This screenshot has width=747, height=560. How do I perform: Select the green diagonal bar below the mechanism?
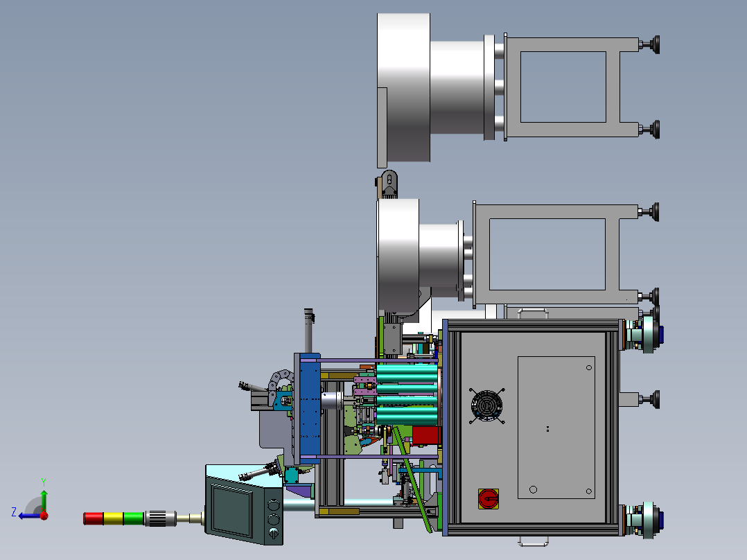pyautogui.click(x=413, y=478)
